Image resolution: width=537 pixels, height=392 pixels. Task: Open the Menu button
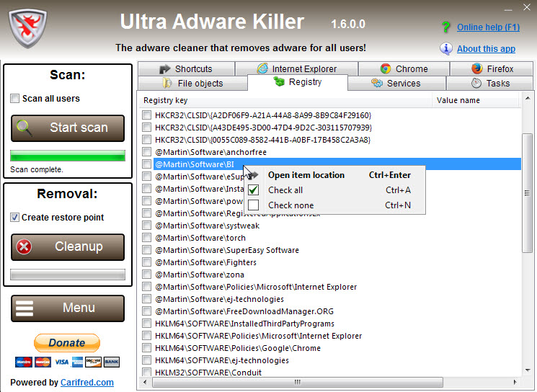(68, 308)
